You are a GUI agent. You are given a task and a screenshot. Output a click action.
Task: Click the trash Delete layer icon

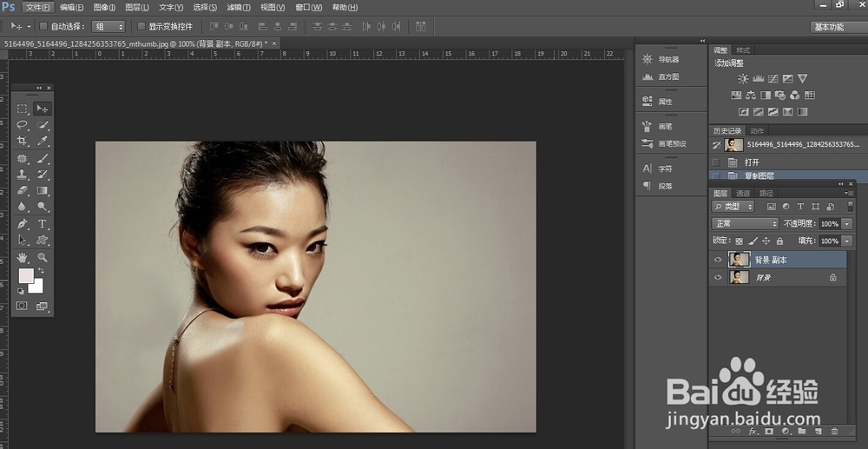coord(834,431)
